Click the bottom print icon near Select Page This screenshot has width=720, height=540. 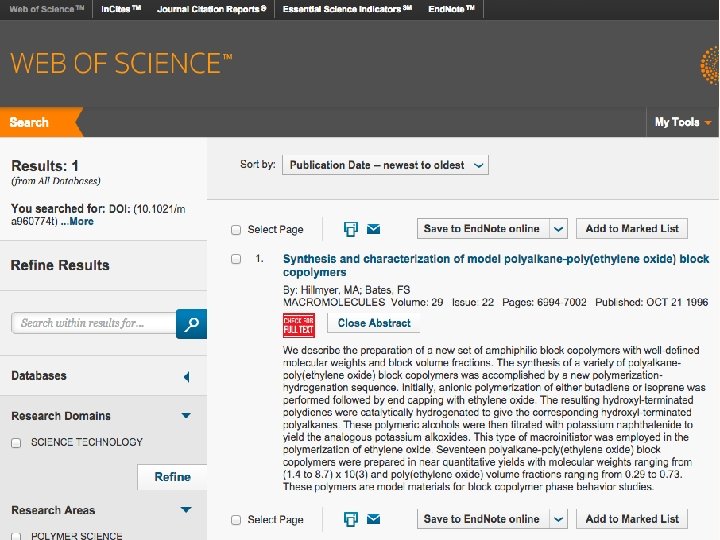(351, 519)
